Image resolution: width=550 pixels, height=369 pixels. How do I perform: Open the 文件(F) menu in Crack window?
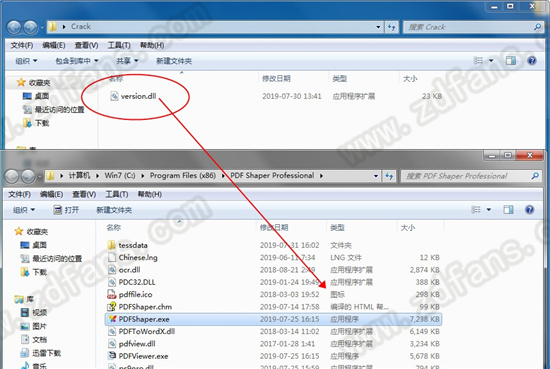tap(21, 45)
